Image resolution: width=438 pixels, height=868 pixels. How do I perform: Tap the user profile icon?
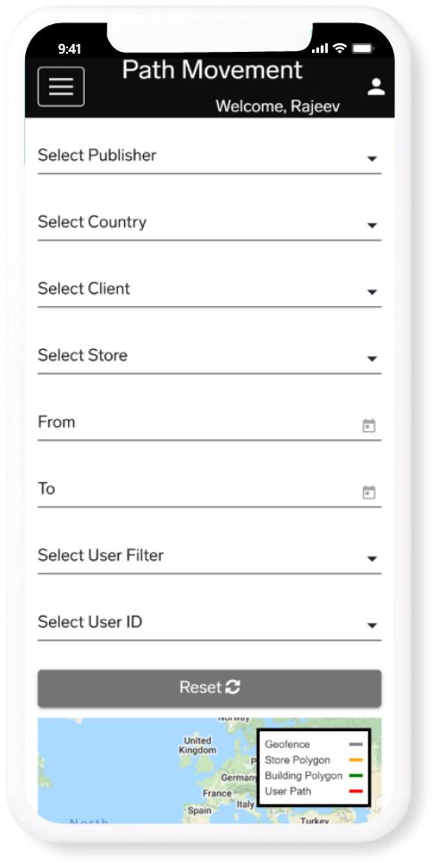click(x=376, y=87)
